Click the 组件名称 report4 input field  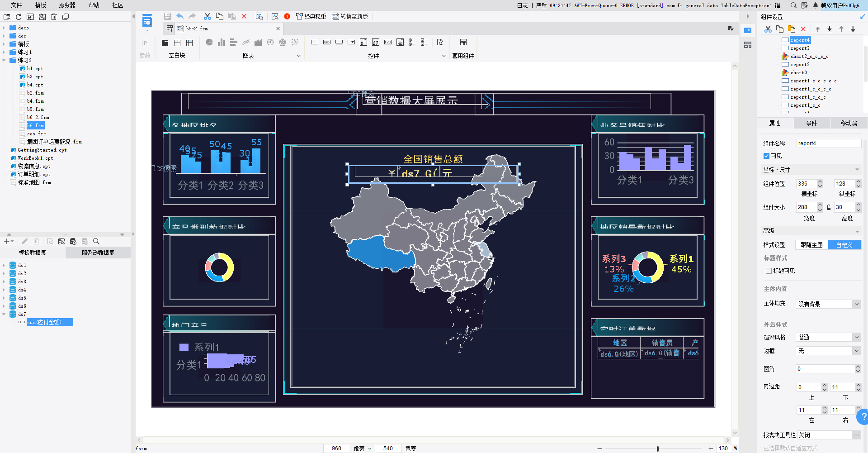[828, 143]
